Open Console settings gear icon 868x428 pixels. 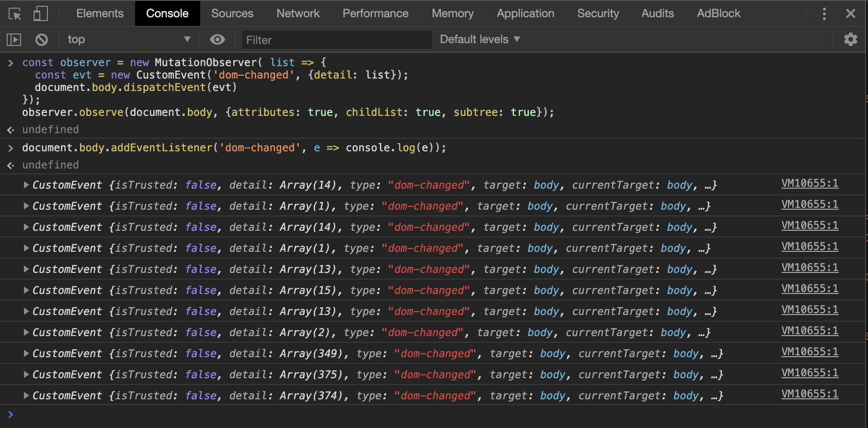[x=851, y=39]
